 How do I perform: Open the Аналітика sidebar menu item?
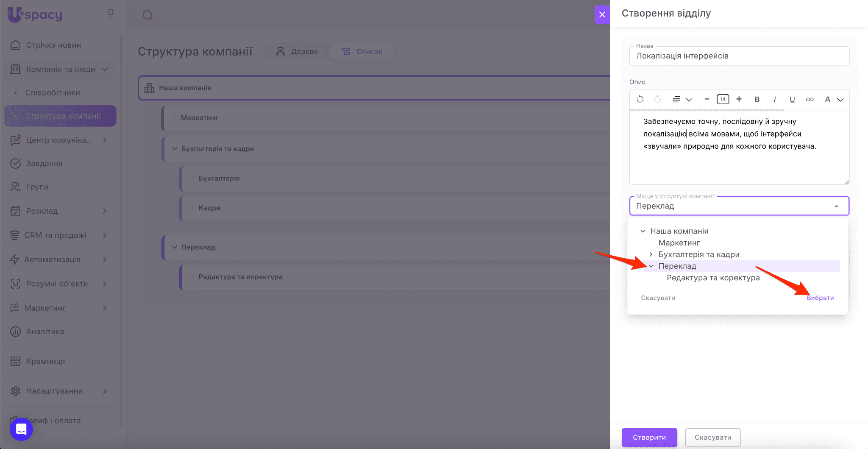45,332
